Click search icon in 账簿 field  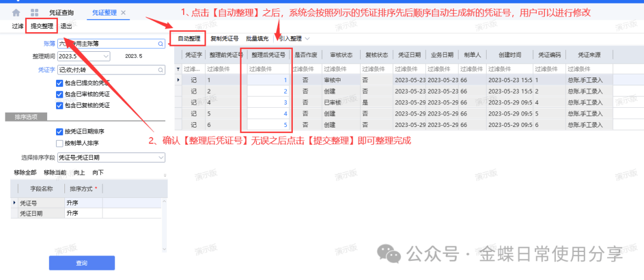160,43
